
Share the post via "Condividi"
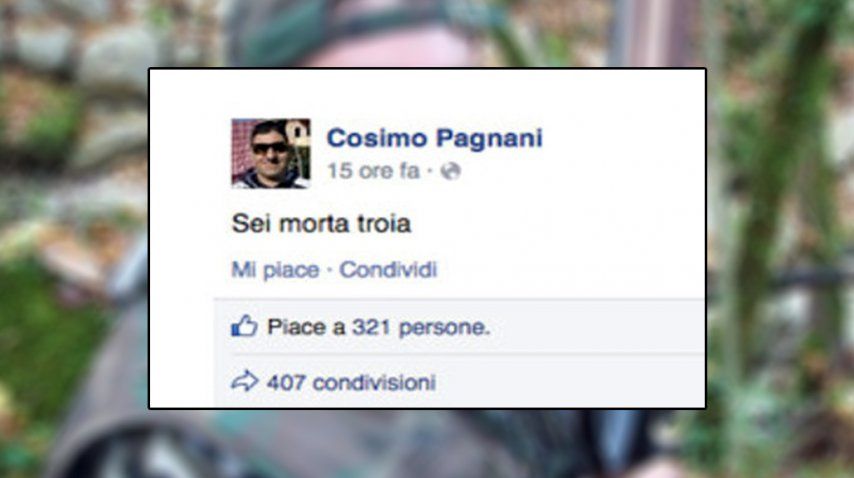pos(388,269)
